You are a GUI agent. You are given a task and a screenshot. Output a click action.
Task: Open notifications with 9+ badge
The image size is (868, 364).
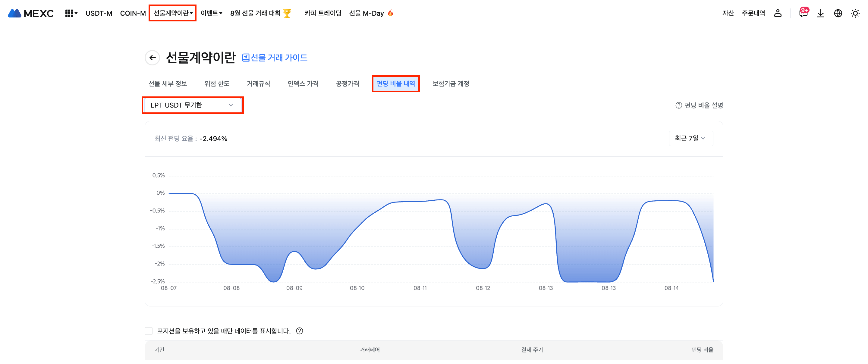pos(803,14)
